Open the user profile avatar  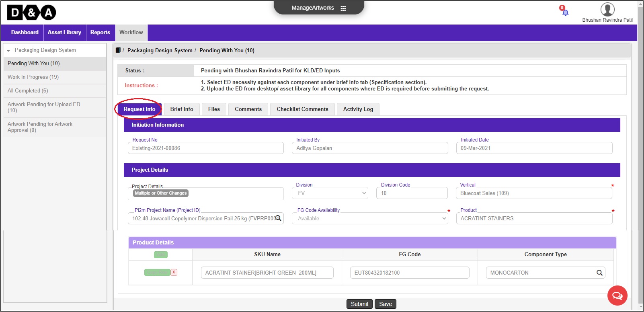click(607, 9)
